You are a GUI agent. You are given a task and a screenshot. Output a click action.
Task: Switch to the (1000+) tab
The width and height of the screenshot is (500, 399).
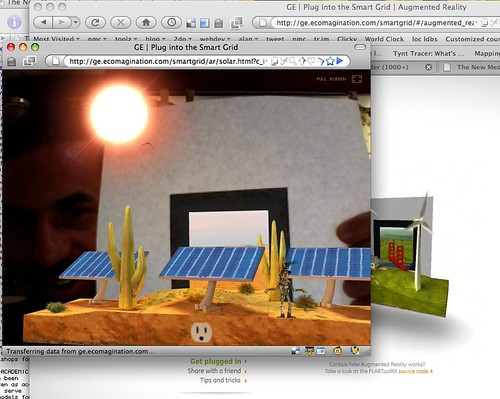pos(397,67)
